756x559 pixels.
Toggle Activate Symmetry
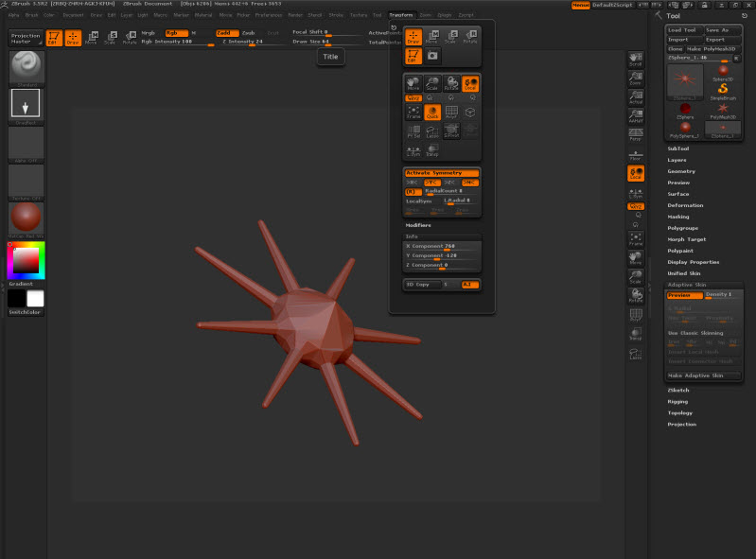tap(442, 173)
